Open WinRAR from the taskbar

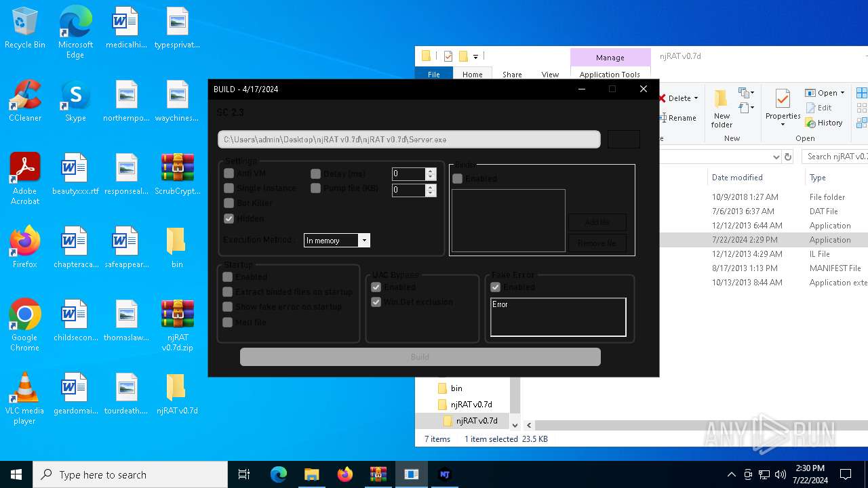coord(378,474)
